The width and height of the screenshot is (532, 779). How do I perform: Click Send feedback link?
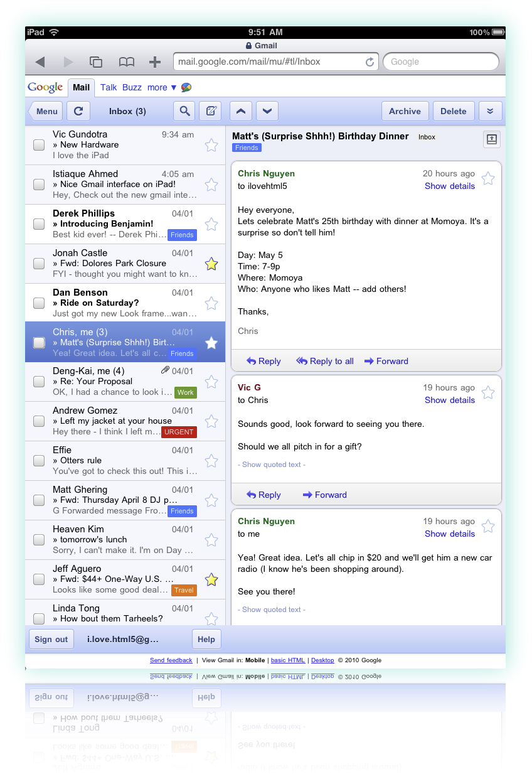point(171,660)
